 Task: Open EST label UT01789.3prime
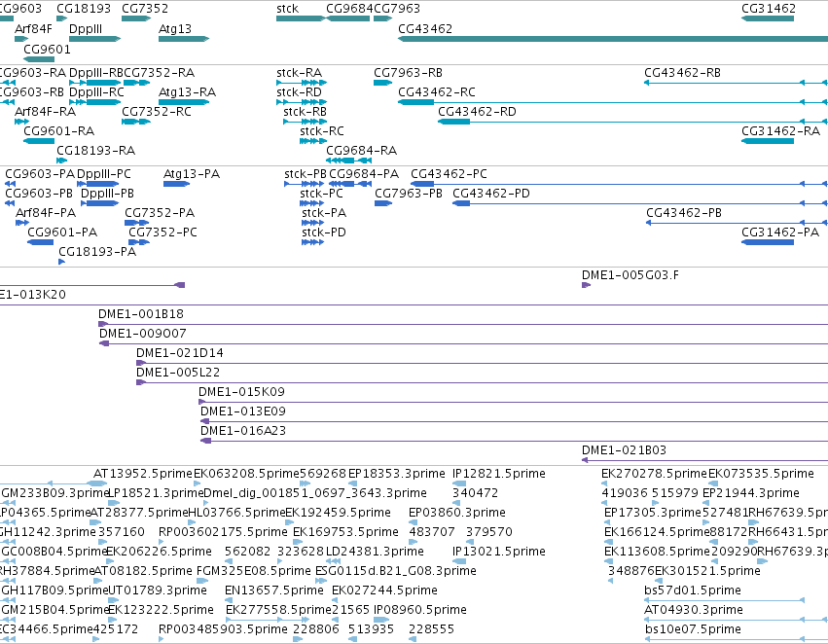pyautogui.click(x=157, y=590)
